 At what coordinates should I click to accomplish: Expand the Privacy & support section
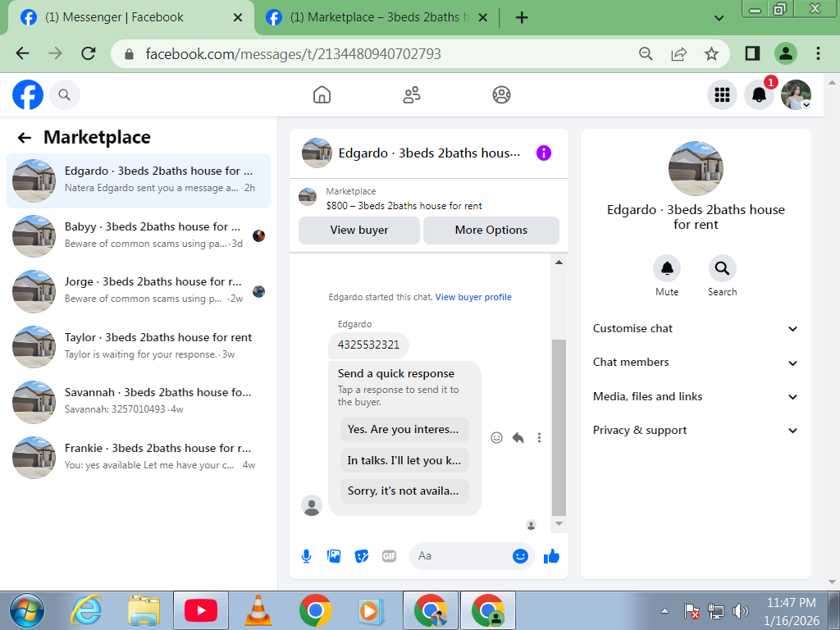pyautogui.click(x=696, y=430)
